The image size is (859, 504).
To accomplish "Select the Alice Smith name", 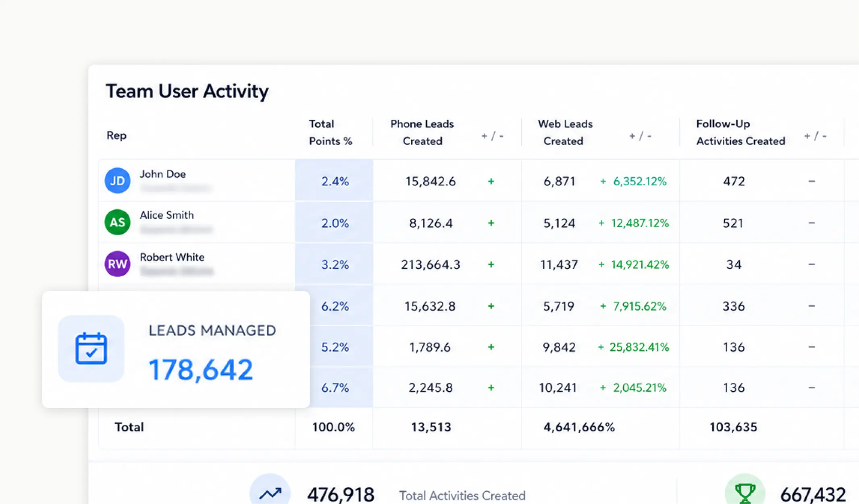I will [167, 215].
